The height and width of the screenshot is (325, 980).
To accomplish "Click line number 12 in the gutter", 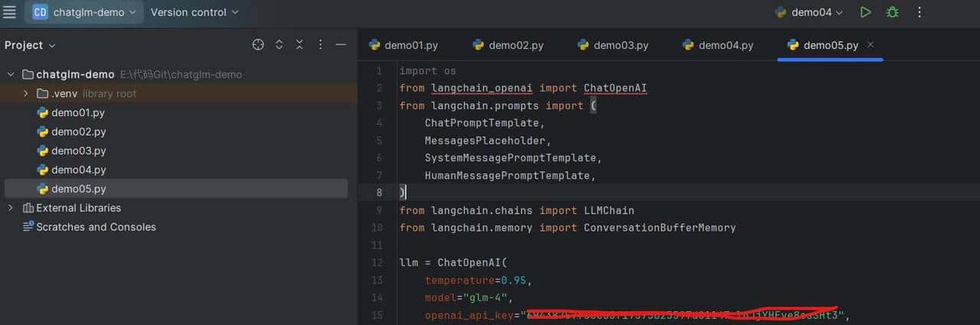I will pyautogui.click(x=377, y=263).
